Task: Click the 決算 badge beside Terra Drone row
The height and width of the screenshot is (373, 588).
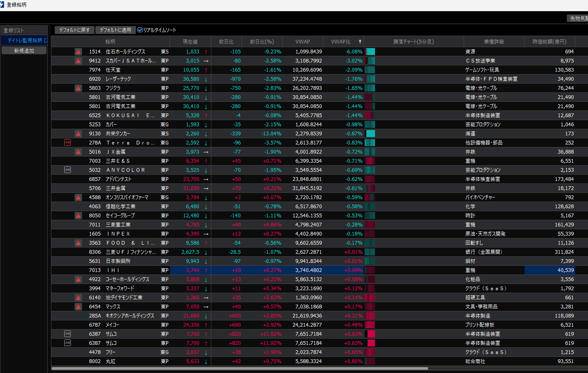Action: click(x=68, y=142)
